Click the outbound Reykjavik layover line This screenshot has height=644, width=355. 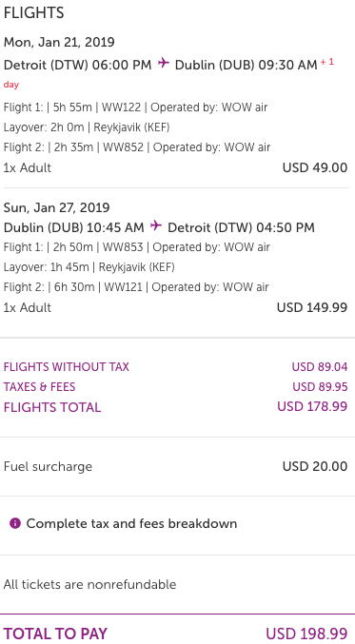click(x=87, y=127)
